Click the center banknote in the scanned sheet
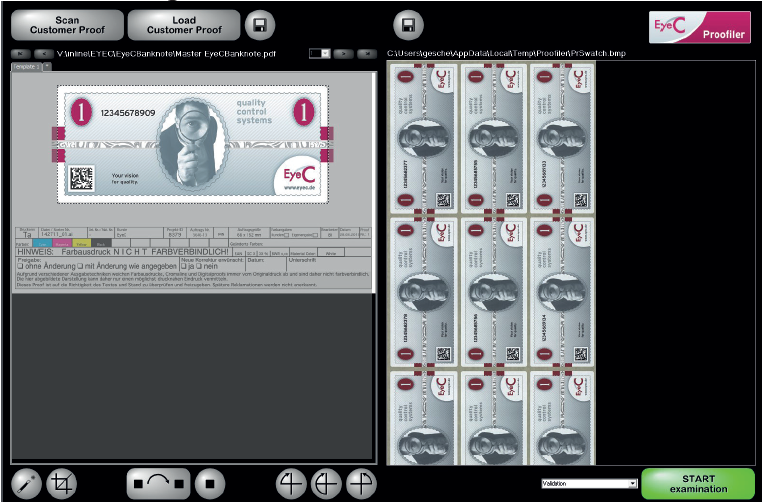Viewport: 762px width, 502px height. [492, 292]
